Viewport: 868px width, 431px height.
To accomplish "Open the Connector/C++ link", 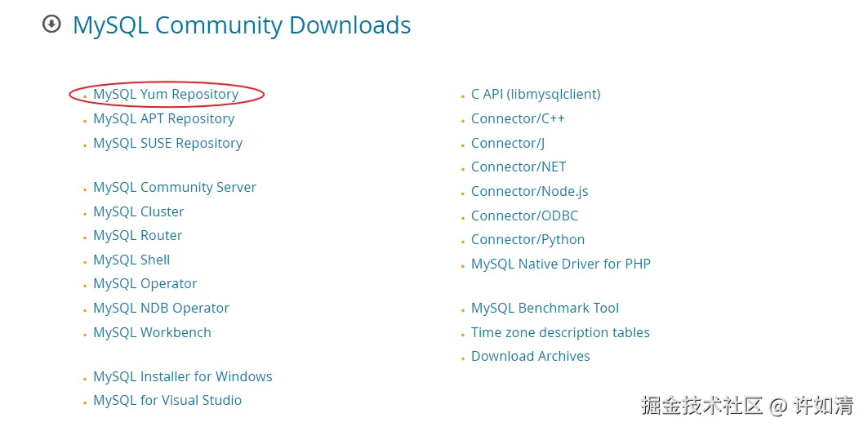I will point(519,119).
